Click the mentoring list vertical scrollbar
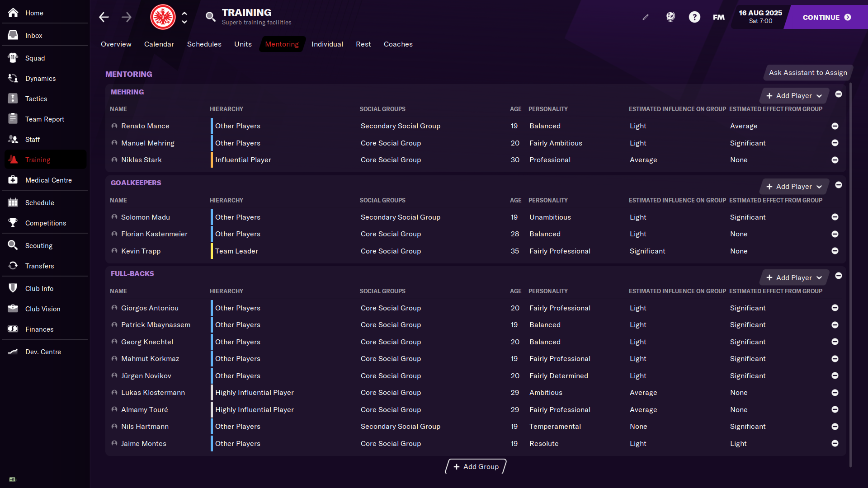Viewport: 868px width, 488px height. 850,271
